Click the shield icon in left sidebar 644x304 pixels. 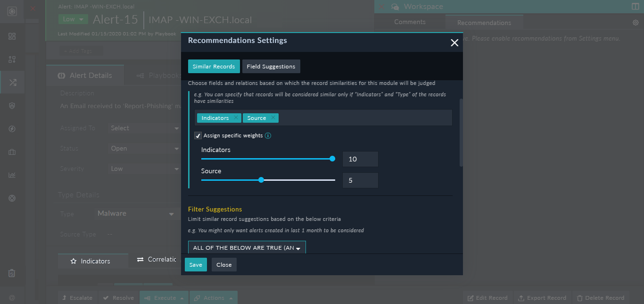[x=12, y=106]
